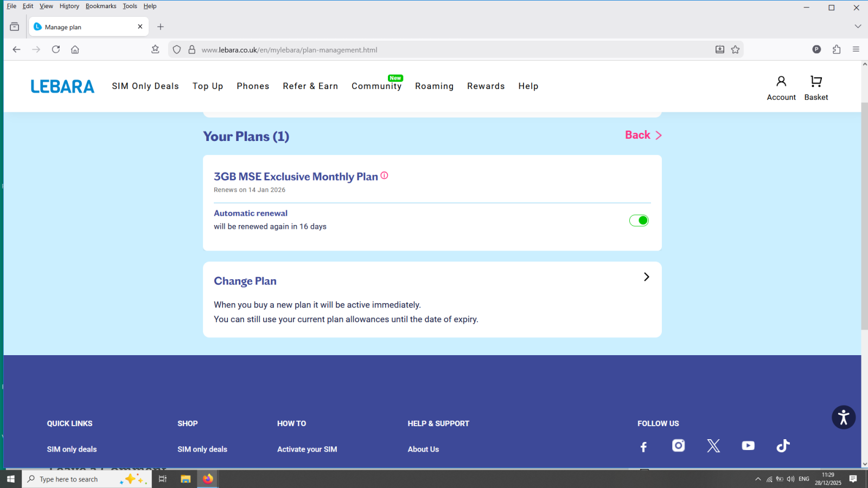Open Lebara's TikTok icon

click(783, 446)
